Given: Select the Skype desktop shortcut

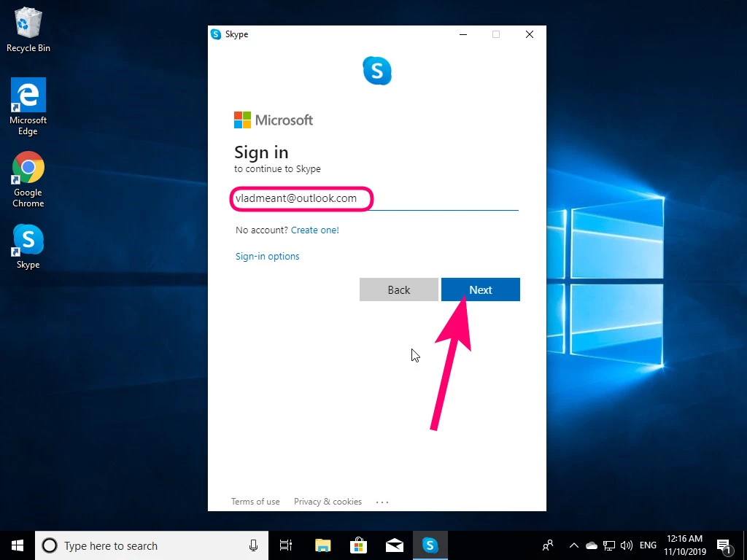Looking at the screenshot, I should click(28, 246).
